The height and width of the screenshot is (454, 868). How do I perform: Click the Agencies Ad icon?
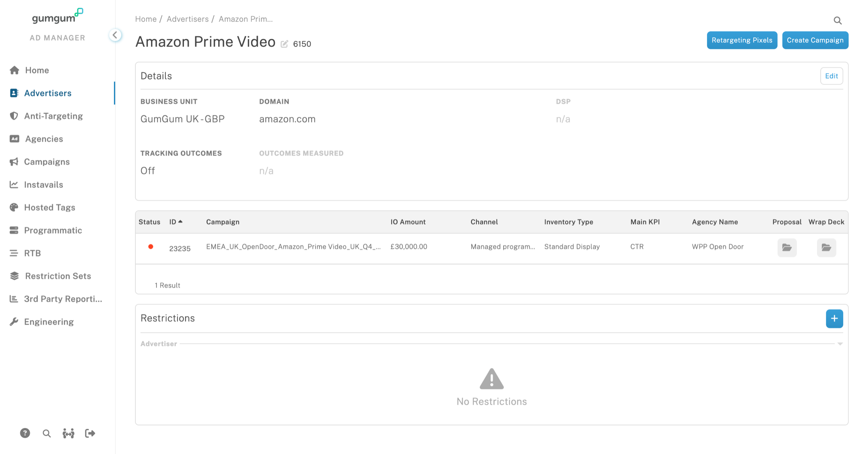pyautogui.click(x=14, y=139)
